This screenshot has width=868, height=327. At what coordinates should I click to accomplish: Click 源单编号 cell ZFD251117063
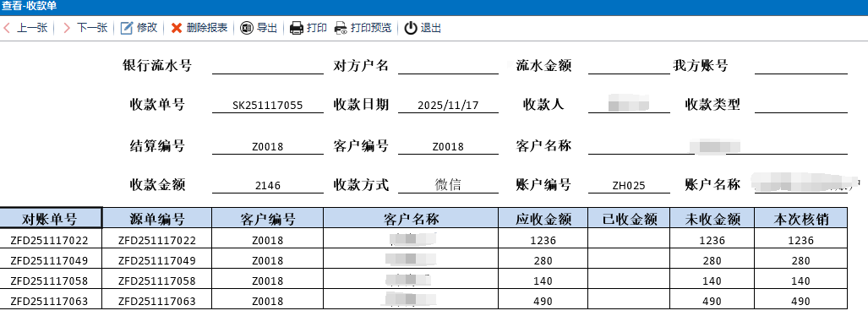(x=157, y=299)
